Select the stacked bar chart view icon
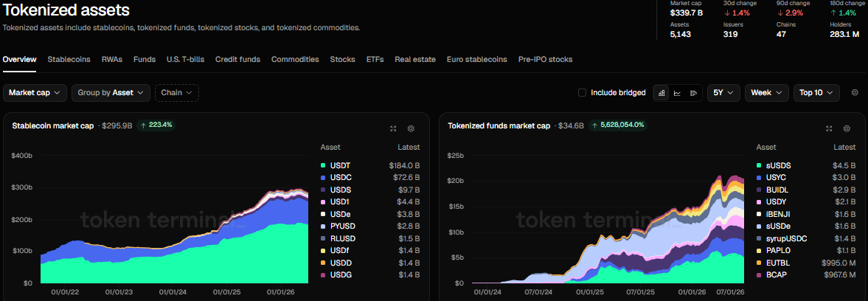 661,93
